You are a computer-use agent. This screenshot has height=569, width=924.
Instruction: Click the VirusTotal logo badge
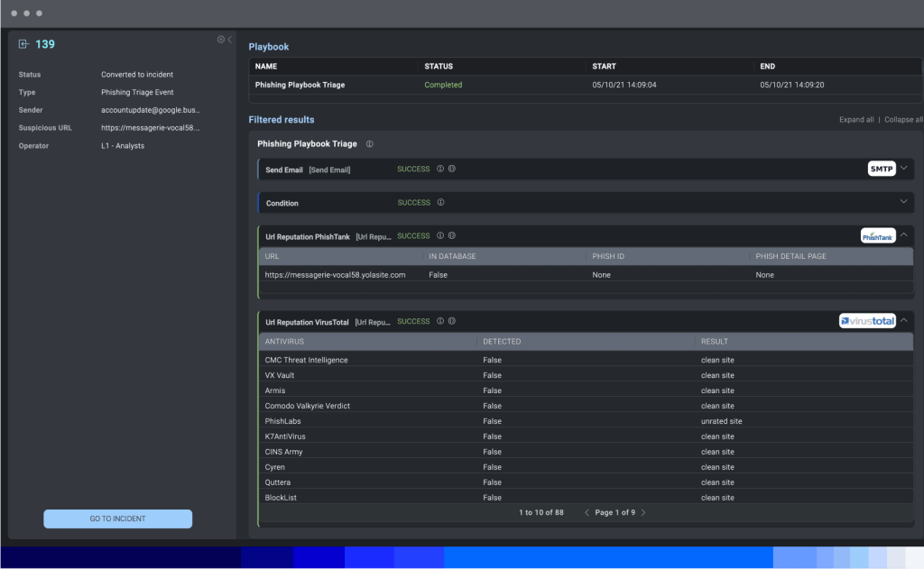pos(867,320)
